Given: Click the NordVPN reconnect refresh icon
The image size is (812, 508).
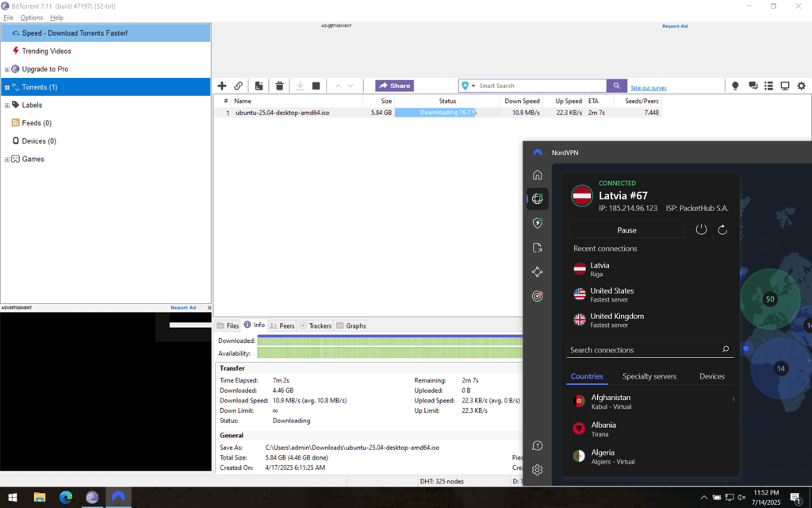Looking at the screenshot, I should (722, 229).
